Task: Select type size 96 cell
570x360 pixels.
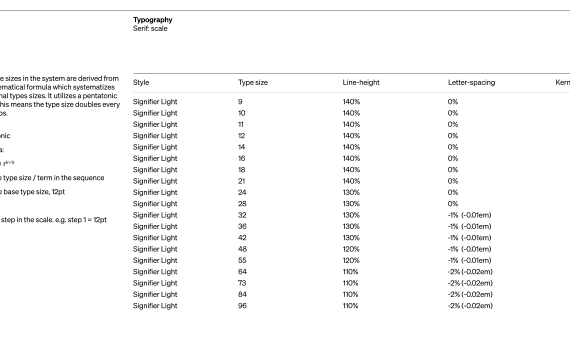Action: click(x=242, y=306)
